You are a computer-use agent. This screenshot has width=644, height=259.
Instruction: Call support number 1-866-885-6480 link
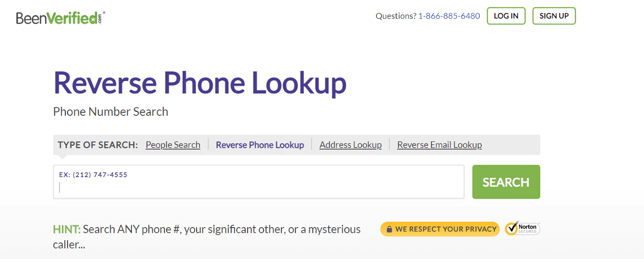[x=449, y=16]
